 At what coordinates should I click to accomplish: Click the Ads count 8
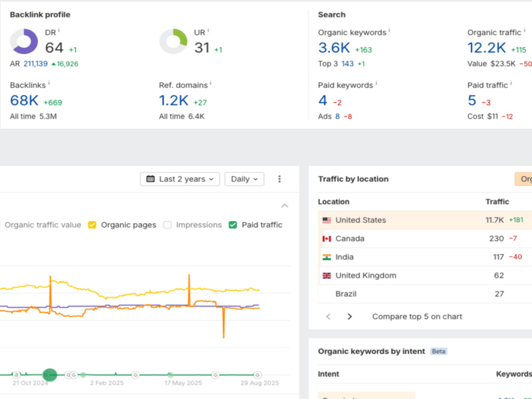(x=338, y=117)
